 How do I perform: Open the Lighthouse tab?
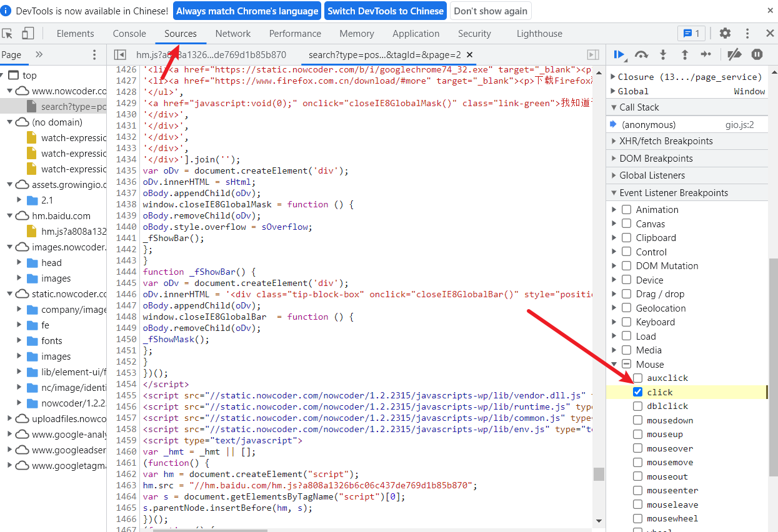539,34
